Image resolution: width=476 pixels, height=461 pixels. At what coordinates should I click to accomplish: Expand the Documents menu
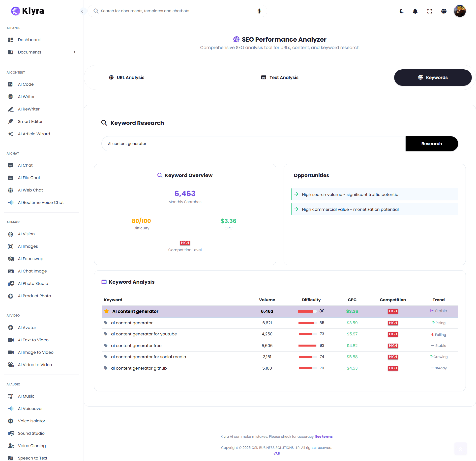74,52
